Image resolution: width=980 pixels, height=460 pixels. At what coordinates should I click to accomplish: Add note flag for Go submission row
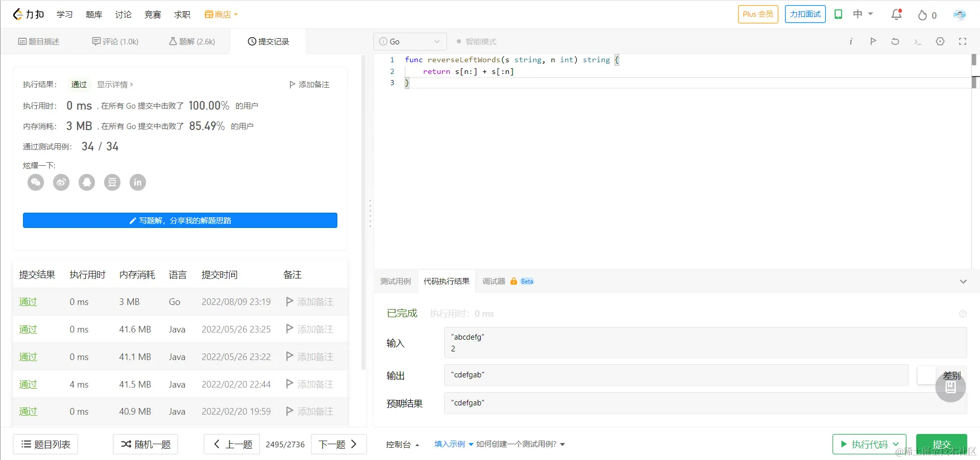pyautogui.click(x=309, y=302)
